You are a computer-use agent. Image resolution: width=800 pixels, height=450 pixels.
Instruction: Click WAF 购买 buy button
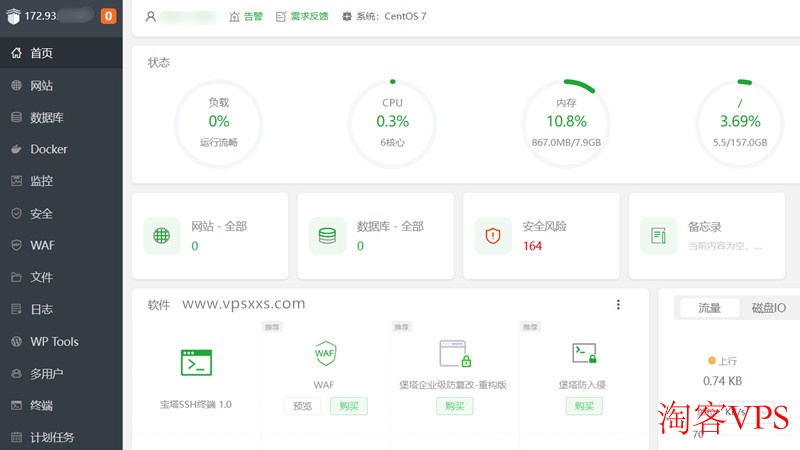click(x=348, y=406)
